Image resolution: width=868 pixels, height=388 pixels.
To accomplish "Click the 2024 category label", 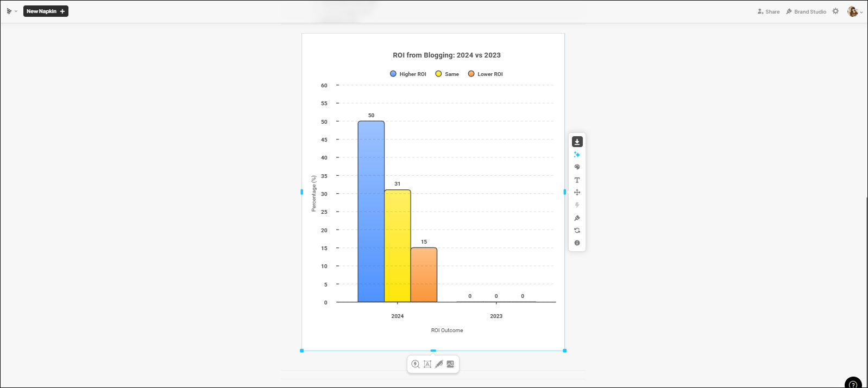I will point(398,316).
